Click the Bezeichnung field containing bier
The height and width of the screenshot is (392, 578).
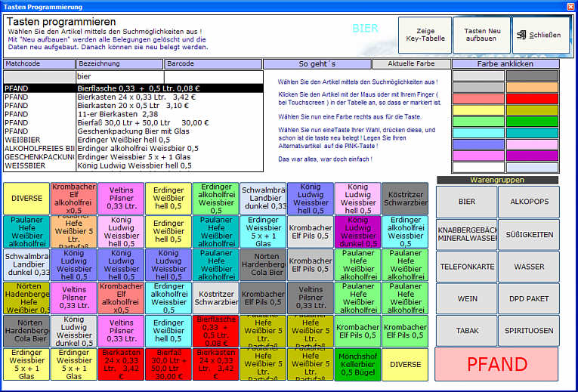(x=120, y=76)
